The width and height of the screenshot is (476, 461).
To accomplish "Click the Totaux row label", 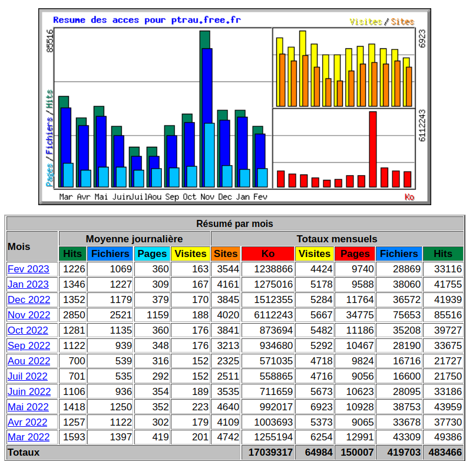I will (24, 453).
